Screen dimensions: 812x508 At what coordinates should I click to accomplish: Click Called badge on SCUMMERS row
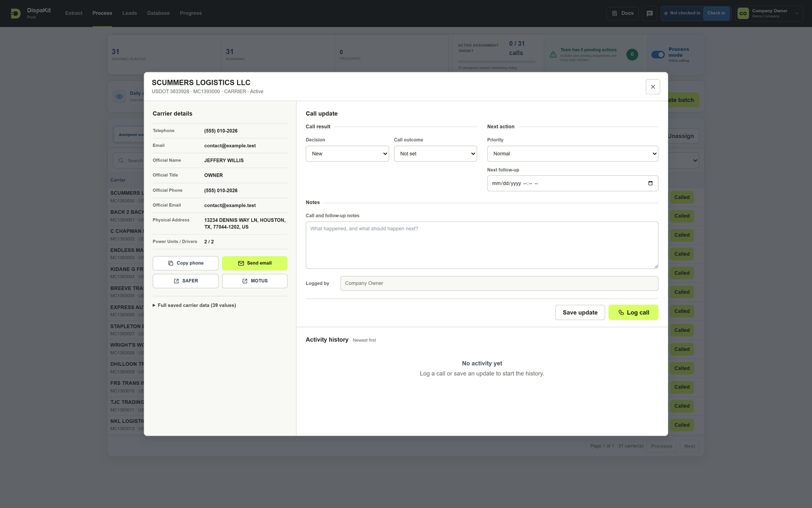pyautogui.click(x=682, y=198)
